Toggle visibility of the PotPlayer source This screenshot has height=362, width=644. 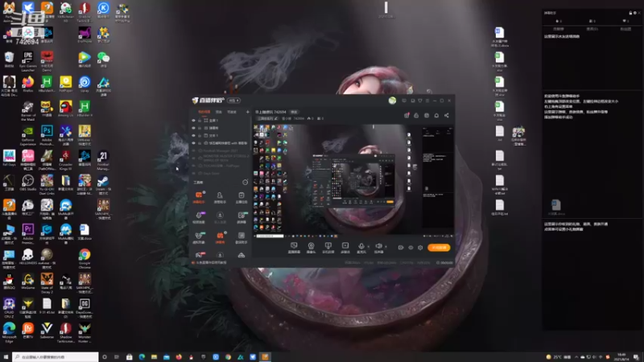[x=194, y=166]
